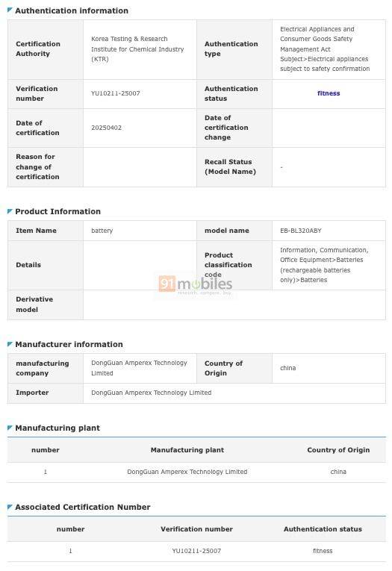
Task: Click the Authentication status column header
Action: coord(323,528)
